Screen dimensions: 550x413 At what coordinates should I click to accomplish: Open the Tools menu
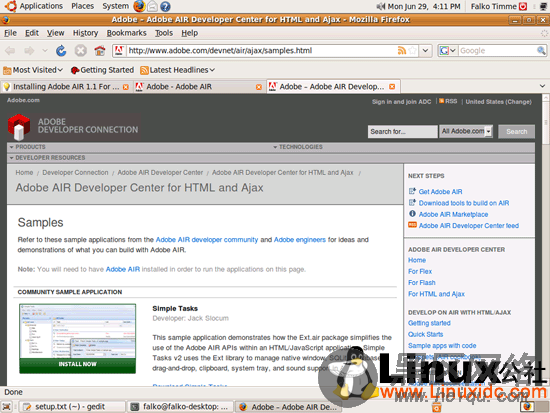(164, 33)
